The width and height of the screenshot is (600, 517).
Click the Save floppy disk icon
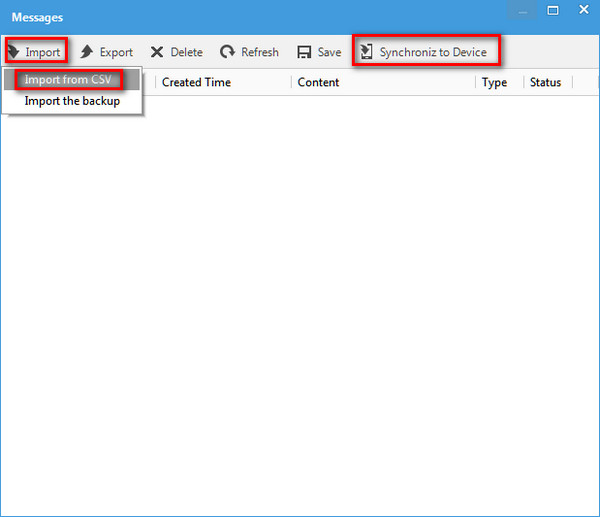(x=304, y=52)
